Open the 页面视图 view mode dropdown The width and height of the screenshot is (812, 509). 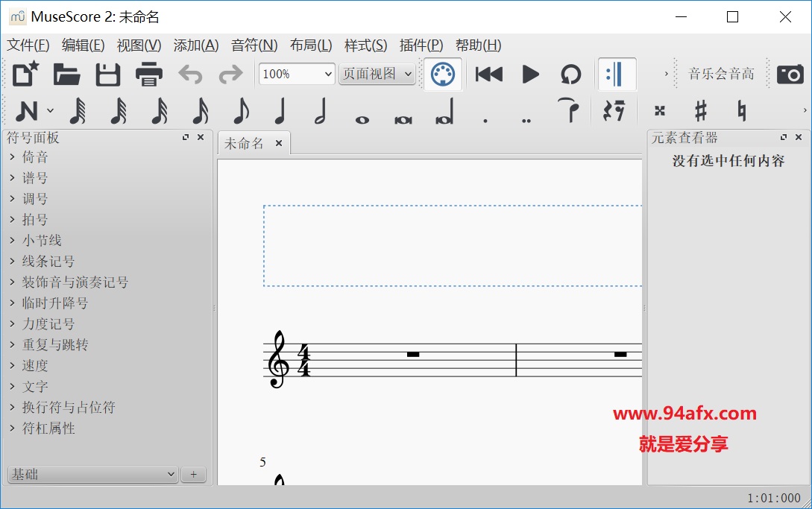coord(377,74)
